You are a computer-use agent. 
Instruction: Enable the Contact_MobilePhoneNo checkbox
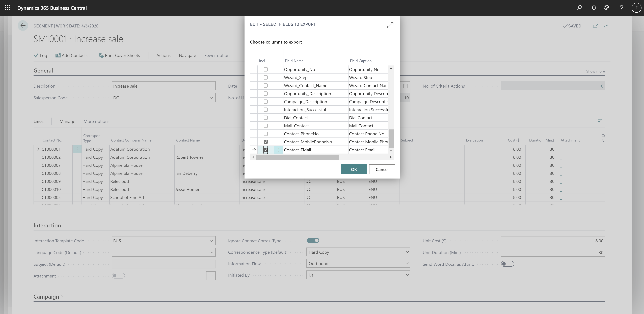pyautogui.click(x=266, y=141)
